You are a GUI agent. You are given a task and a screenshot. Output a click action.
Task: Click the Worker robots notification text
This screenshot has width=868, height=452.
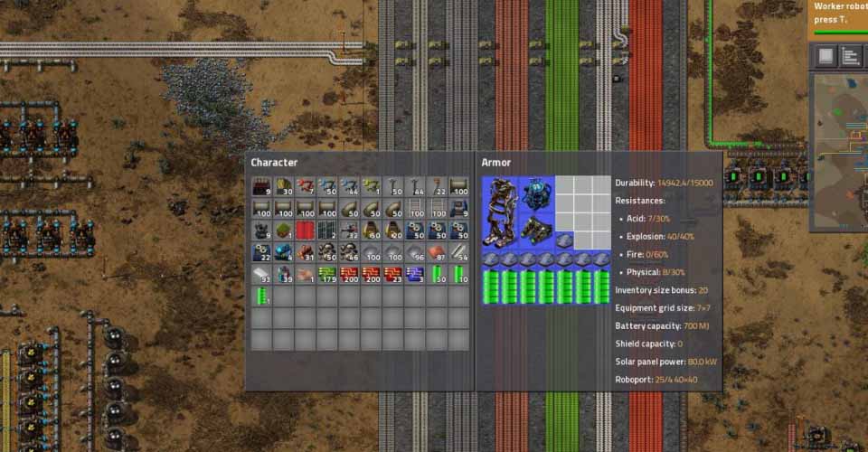(x=840, y=13)
